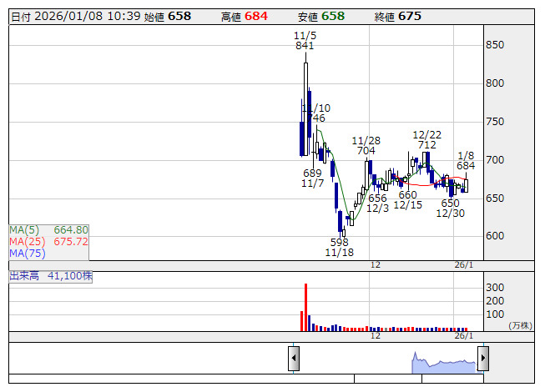Click the MA(25) value 675.72
Viewport: 545px width, 392px height.
71,241
